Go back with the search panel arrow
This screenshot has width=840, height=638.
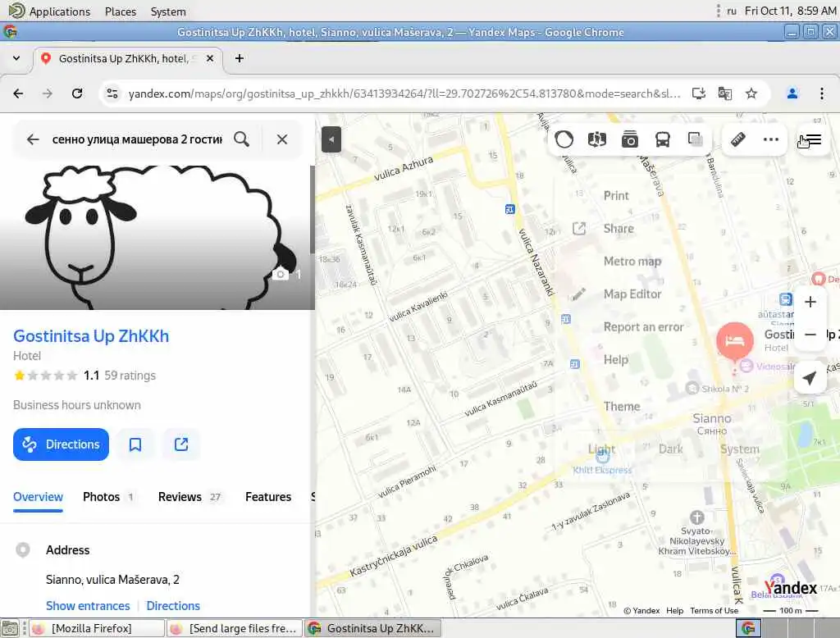(x=33, y=139)
